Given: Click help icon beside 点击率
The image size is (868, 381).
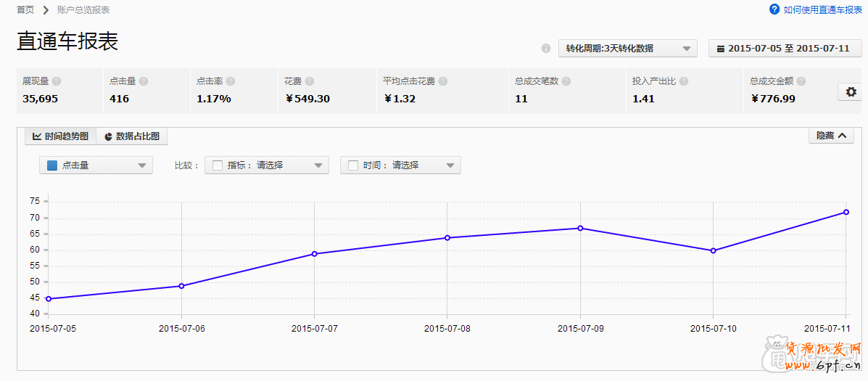Looking at the screenshot, I should pos(231,82).
